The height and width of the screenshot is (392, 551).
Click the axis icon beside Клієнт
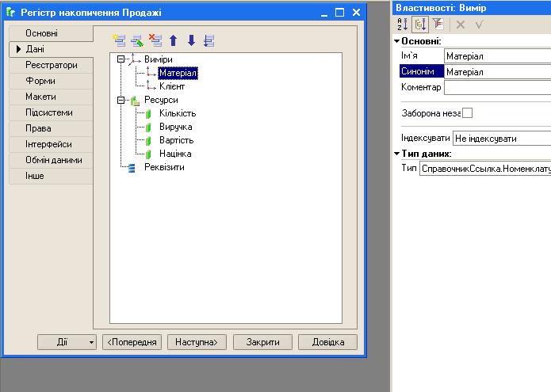coord(151,86)
